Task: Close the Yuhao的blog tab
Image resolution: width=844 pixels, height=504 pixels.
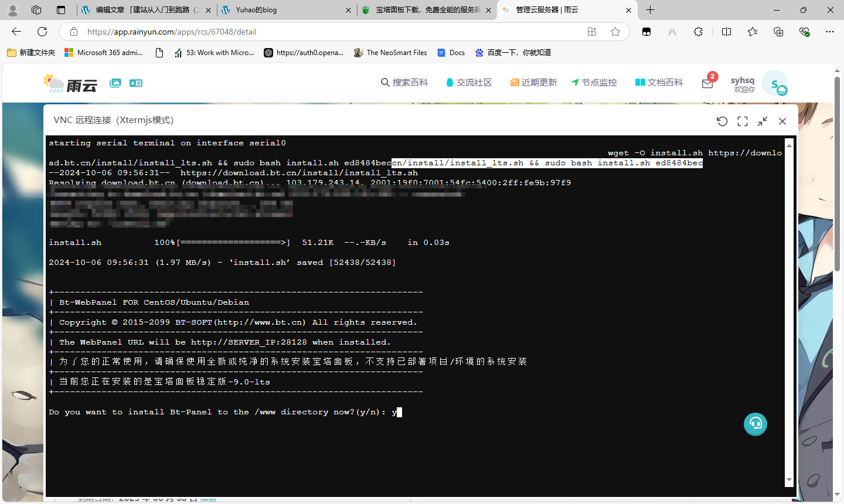Action: pos(348,10)
